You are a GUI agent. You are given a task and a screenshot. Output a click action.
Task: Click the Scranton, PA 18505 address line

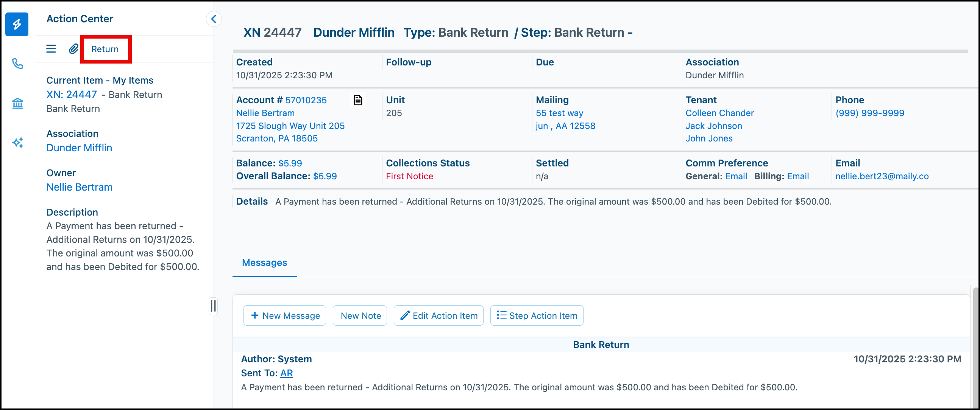tap(276, 139)
